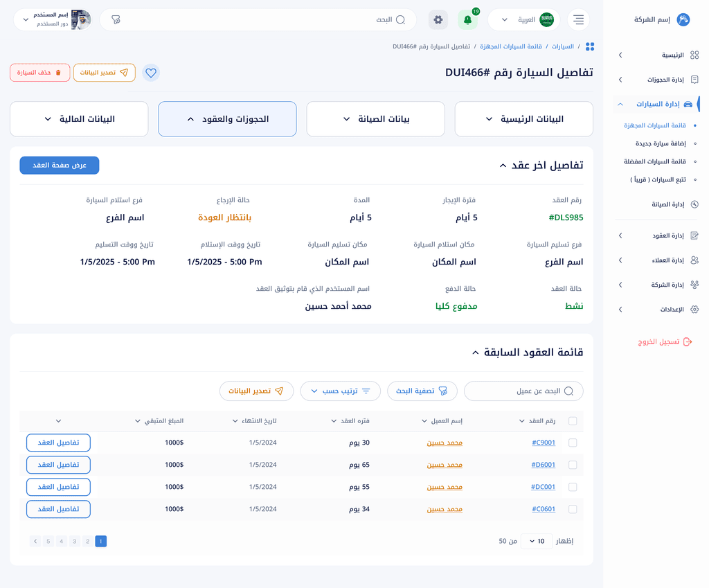
Task: Click the إدارة الشركة sidebar icon
Action: 694,285
